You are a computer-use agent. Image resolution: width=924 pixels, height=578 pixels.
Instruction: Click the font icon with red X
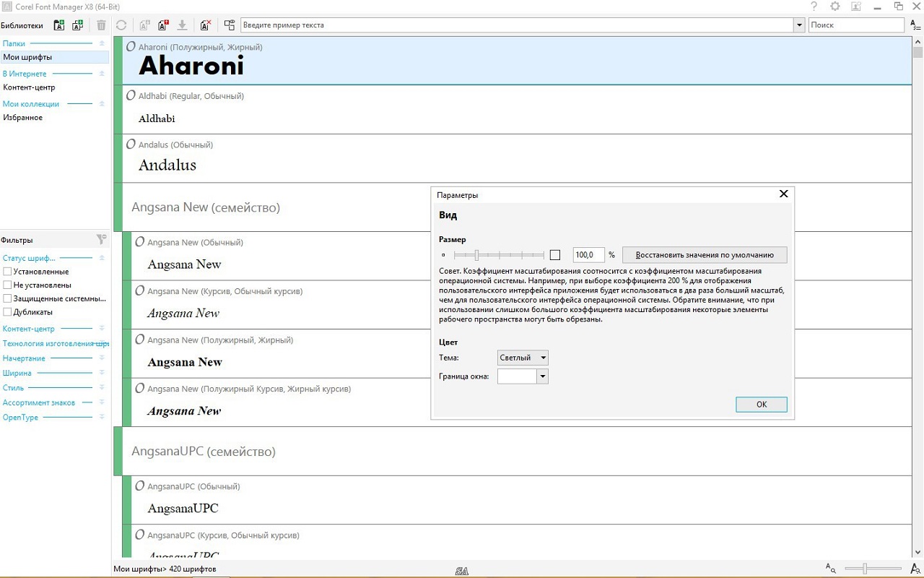point(206,25)
